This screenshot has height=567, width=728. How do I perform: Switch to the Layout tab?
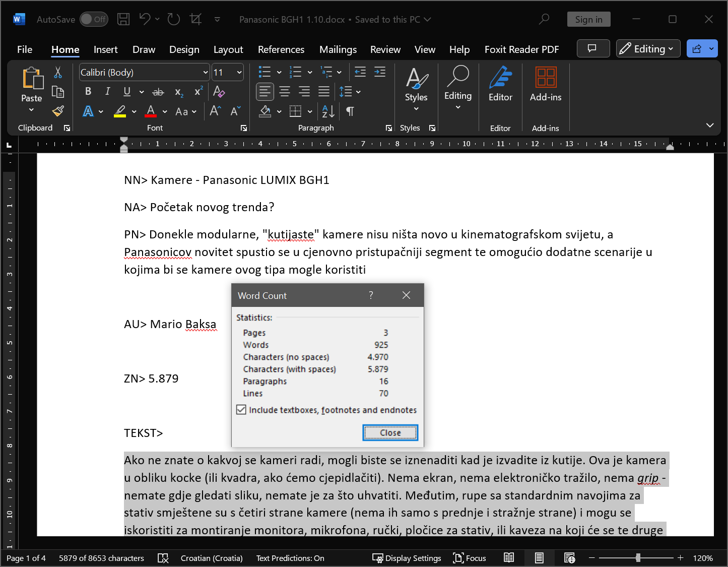pos(228,49)
